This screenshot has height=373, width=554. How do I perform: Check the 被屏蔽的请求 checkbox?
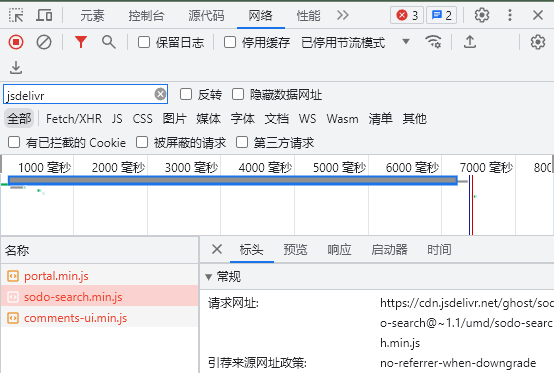click(x=142, y=142)
